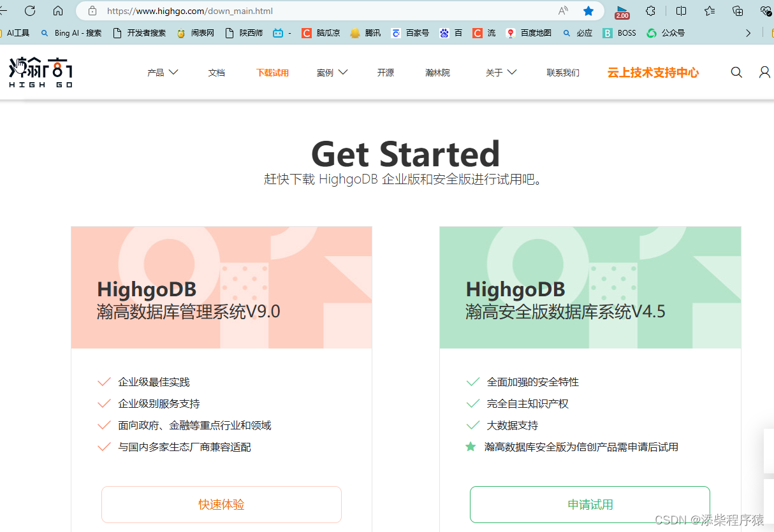This screenshot has height=532, width=774.
Task: Open the browser extensions puzzle icon
Action: pyautogui.click(x=650, y=11)
